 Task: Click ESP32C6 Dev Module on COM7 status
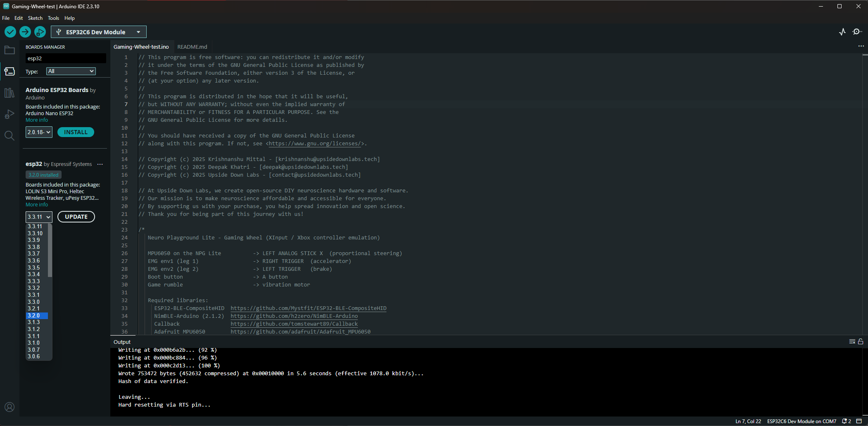click(801, 421)
